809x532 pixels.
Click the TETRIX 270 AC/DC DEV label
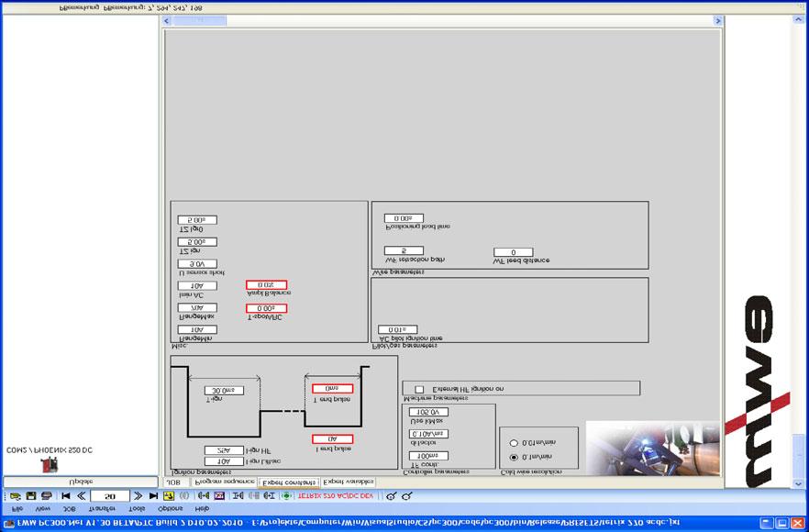pyautogui.click(x=336, y=496)
